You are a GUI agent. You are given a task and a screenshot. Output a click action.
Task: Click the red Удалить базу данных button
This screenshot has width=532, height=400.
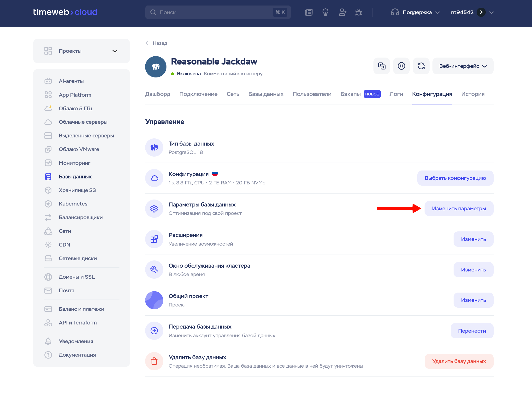459,361
